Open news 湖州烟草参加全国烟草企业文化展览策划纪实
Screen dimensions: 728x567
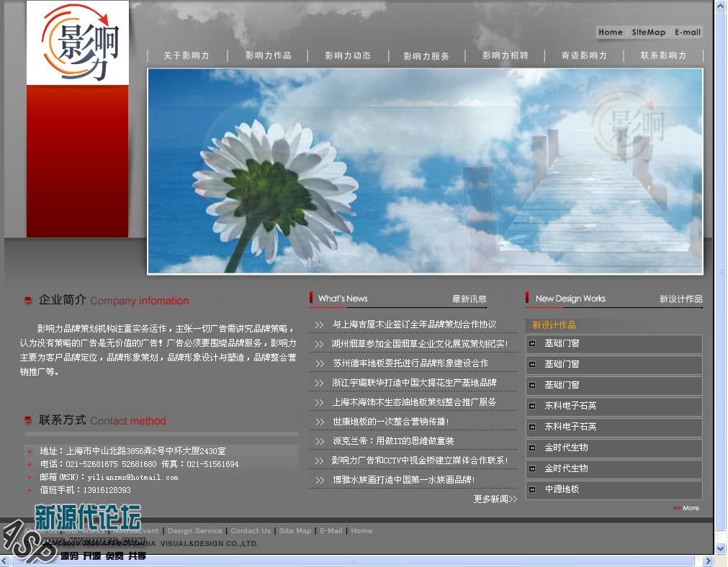tap(420, 344)
